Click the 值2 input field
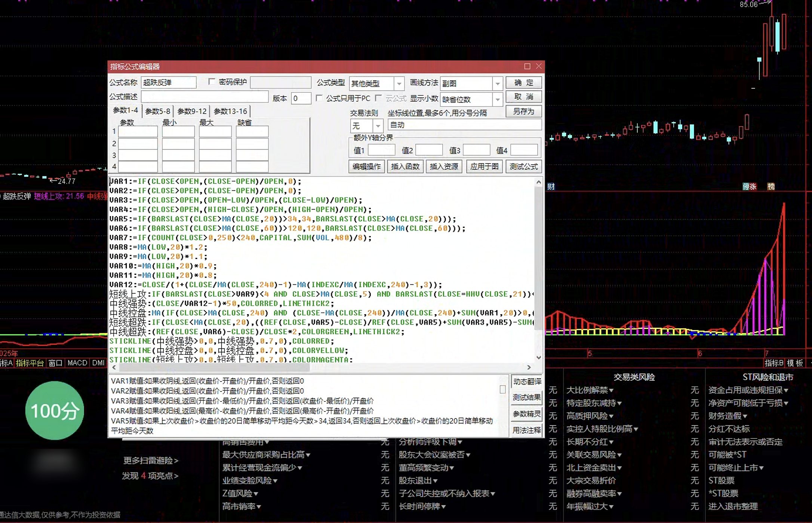The width and height of the screenshot is (812, 523). (x=429, y=150)
